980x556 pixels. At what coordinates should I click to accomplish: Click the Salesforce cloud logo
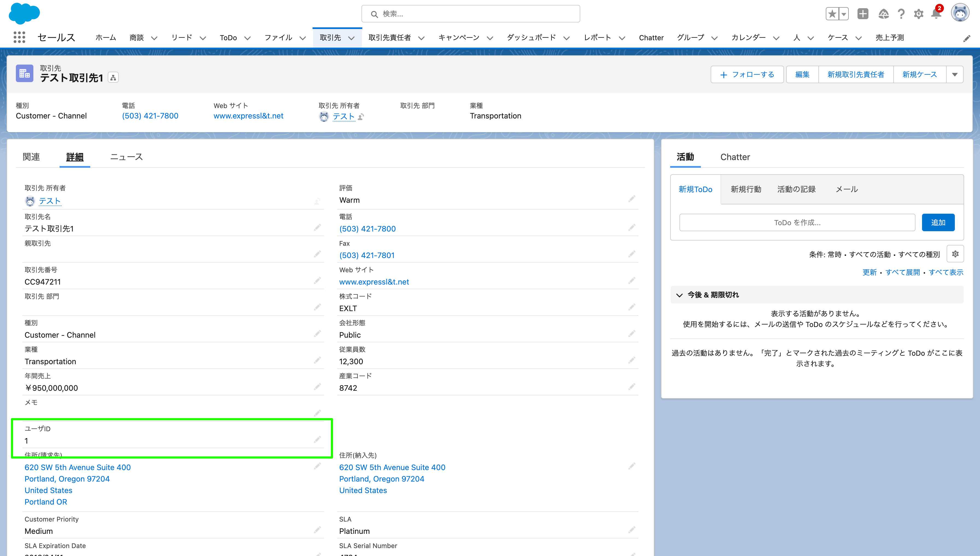24,14
